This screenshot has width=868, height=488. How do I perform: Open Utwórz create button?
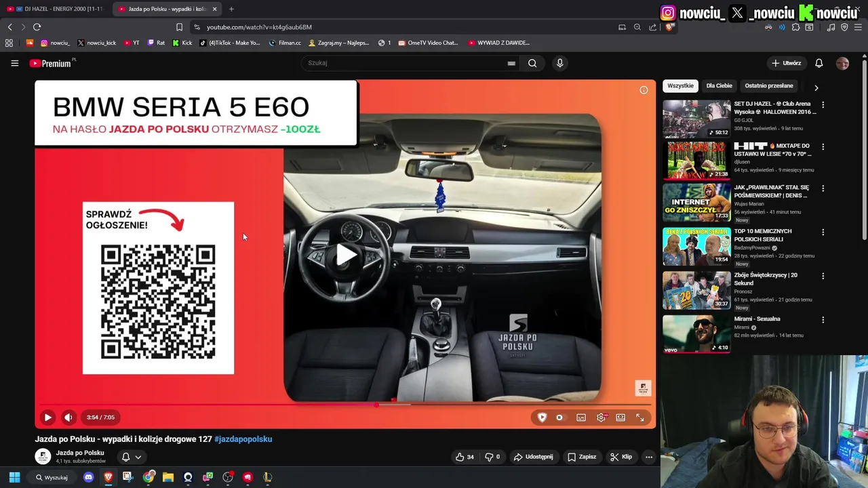point(787,63)
